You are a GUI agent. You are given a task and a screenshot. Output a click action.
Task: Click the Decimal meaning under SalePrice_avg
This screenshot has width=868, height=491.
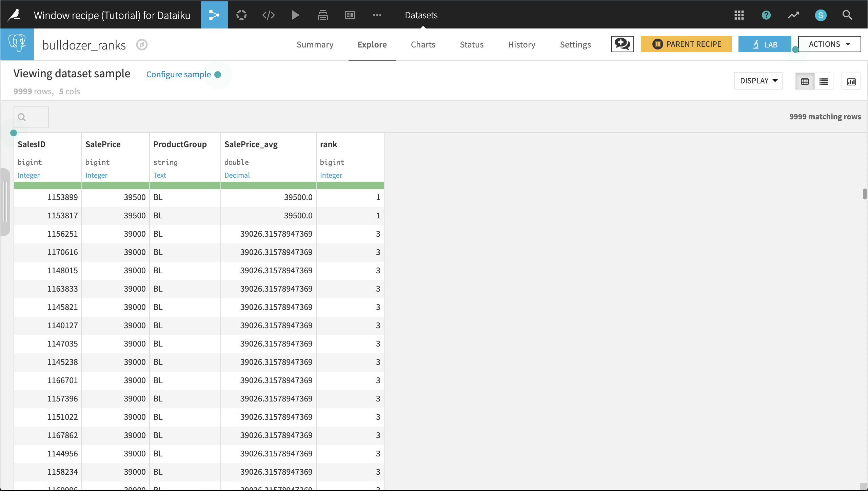(x=237, y=175)
